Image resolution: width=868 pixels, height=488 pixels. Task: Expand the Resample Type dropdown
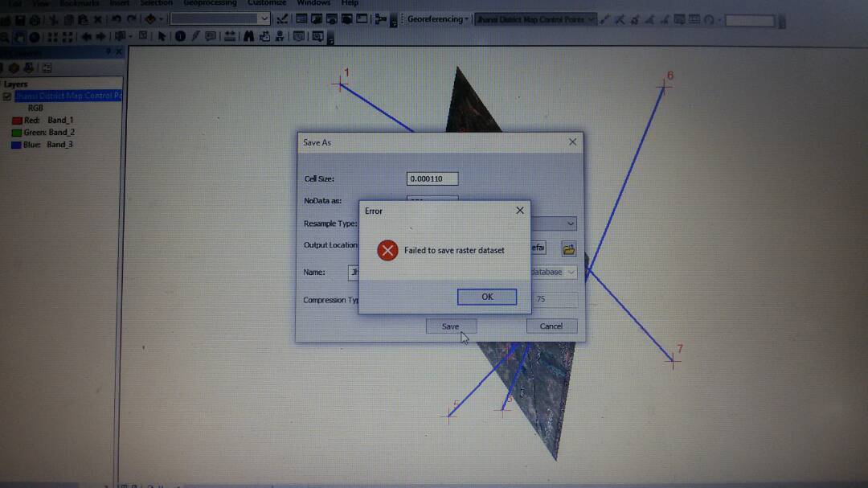[x=570, y=223]
